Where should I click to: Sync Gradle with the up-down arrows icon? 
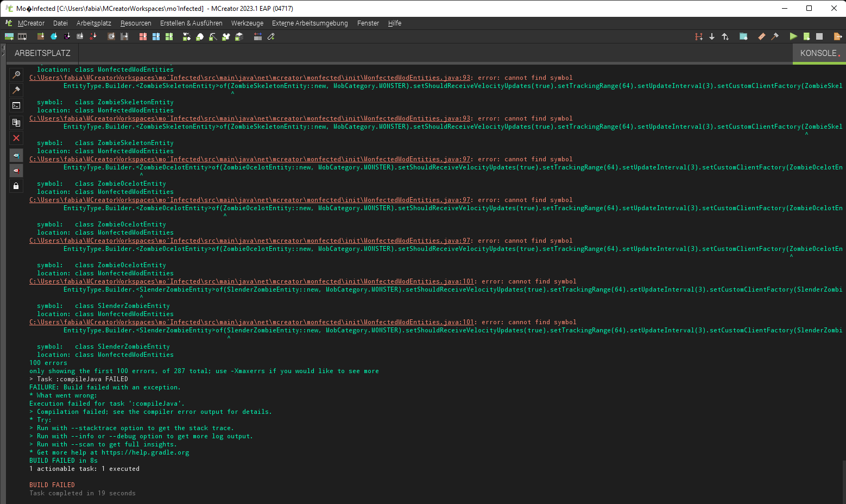725,36
